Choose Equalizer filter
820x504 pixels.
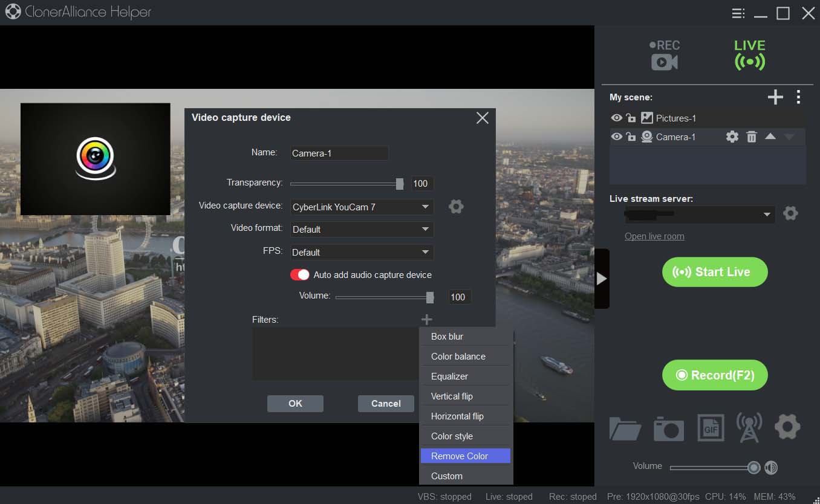pyautogui.click(x=465, y=376)
